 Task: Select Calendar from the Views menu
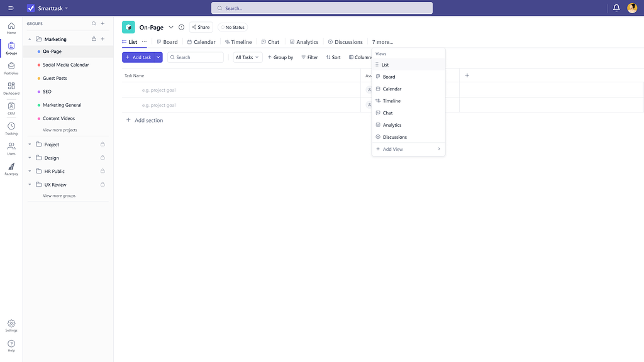click(391, 89)
